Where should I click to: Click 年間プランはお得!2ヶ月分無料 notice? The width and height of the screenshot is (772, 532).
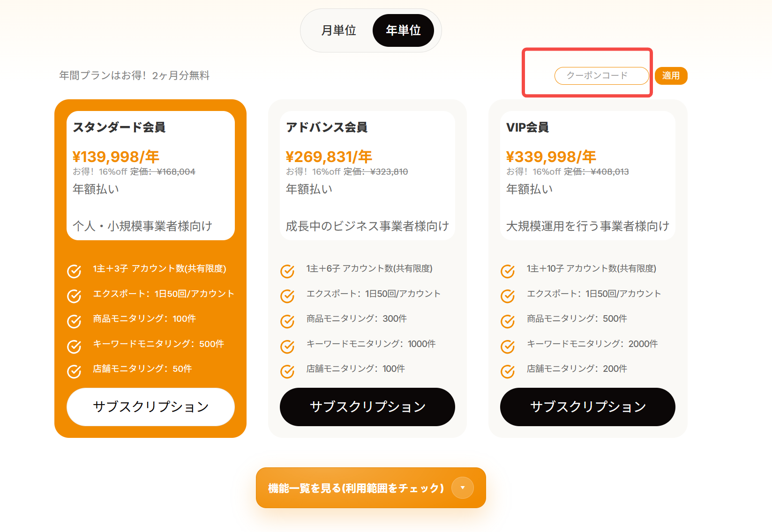135,75
